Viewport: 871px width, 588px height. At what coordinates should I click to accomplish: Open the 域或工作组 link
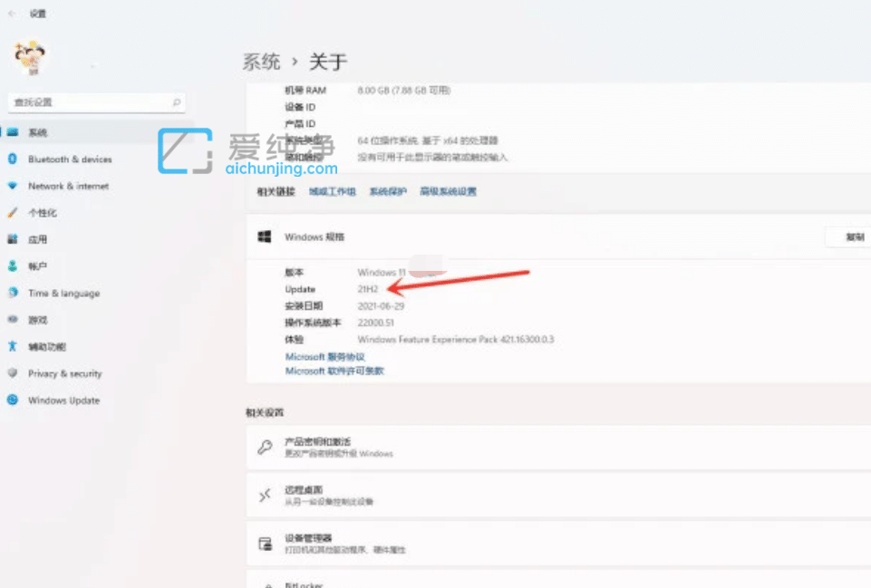coord(333,191)
